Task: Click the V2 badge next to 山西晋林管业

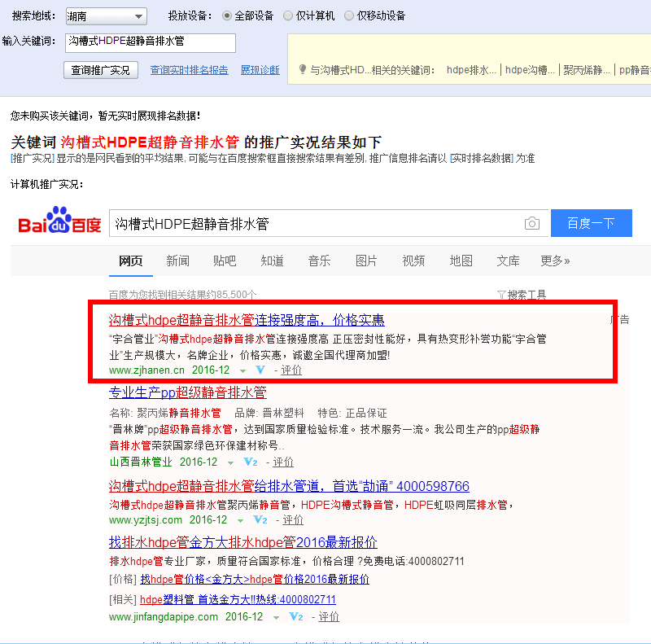Action: tap(251, 462)
